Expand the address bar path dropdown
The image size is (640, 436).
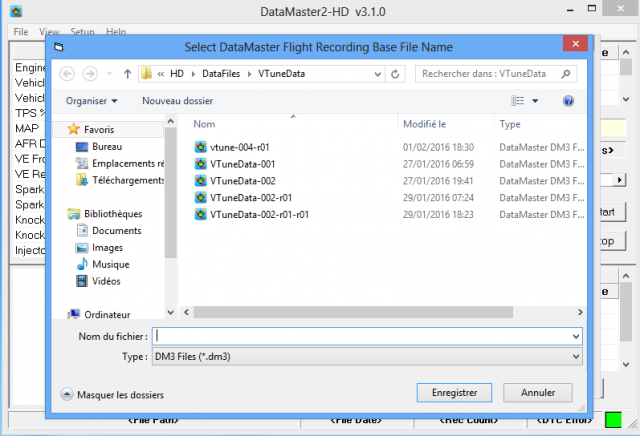click(378, 74)
